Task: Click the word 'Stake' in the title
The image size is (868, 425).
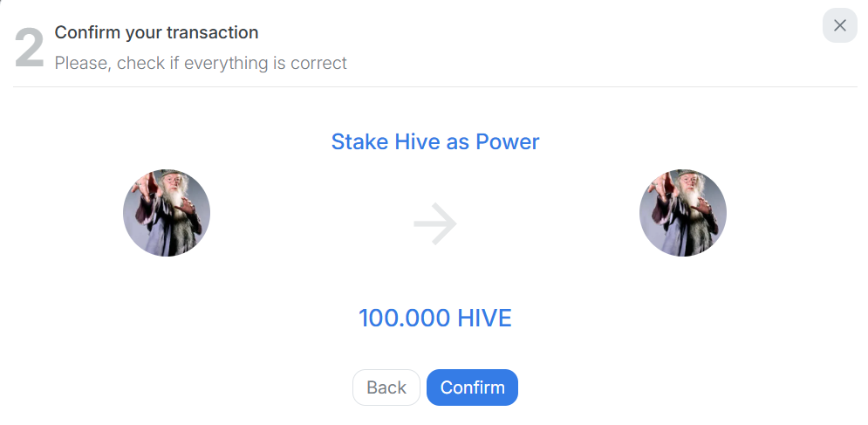Action: tap(359, 141)
